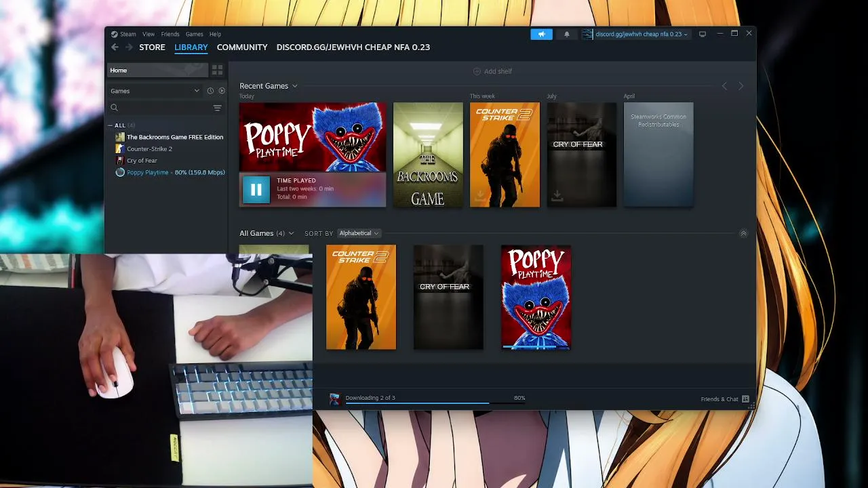Image resolution: width=868 pixels, height=488 pixels.
Task: Open the View menu
Action: [x=149, y=34]
